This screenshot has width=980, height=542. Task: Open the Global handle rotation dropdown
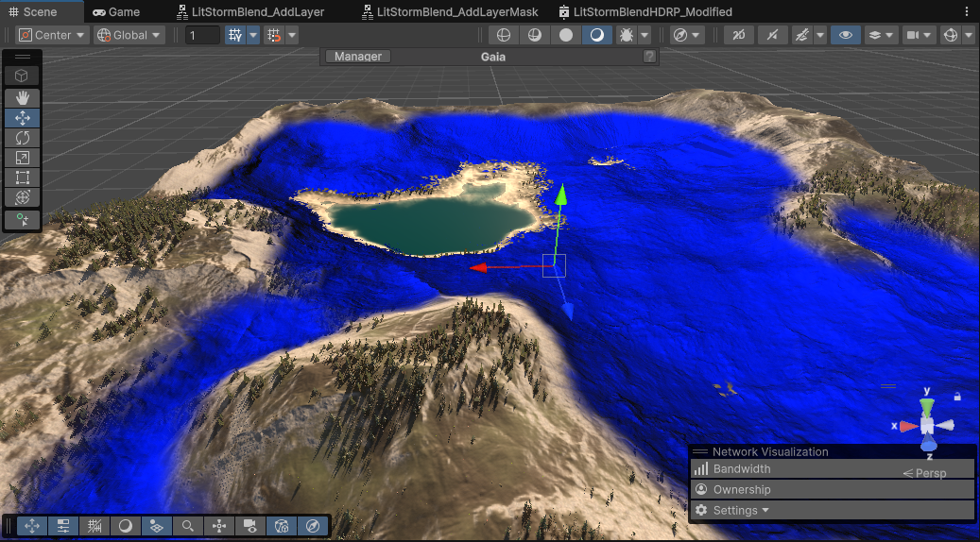pos(129,35)
